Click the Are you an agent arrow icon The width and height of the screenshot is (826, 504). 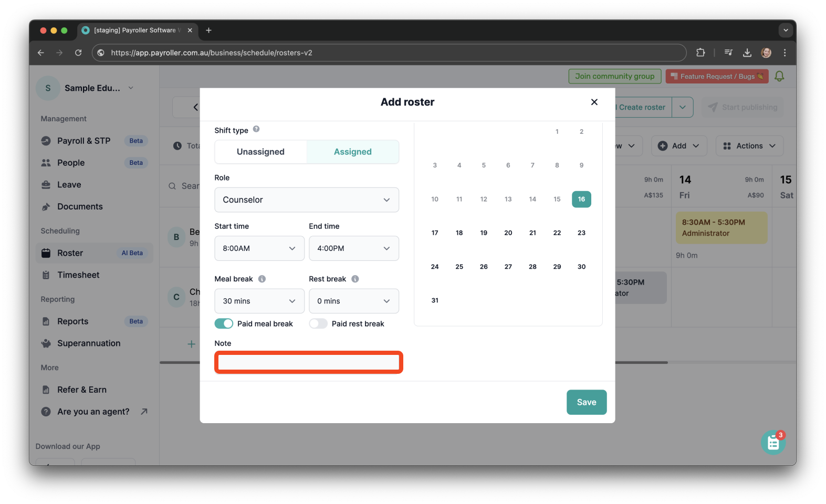(x=144, y=412)
